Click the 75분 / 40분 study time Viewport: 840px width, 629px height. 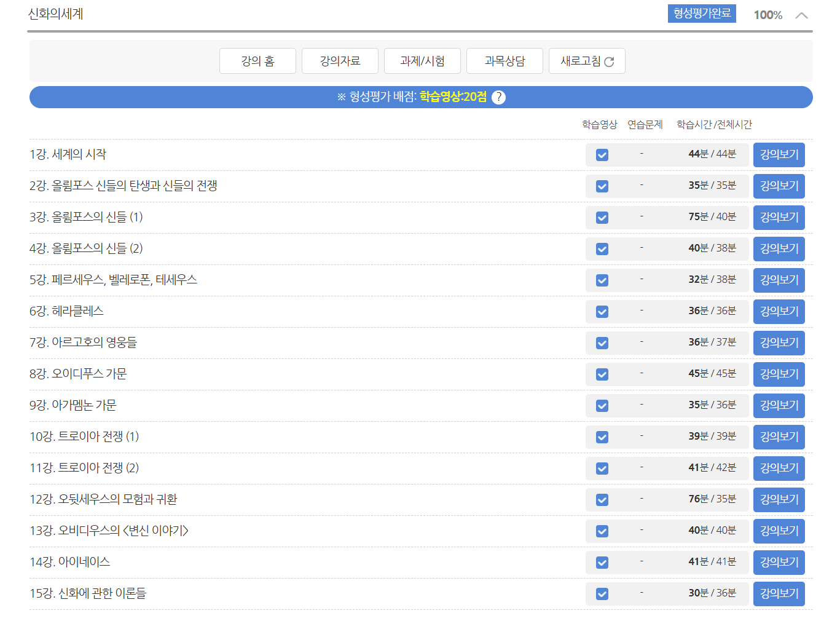coord(712,216)
